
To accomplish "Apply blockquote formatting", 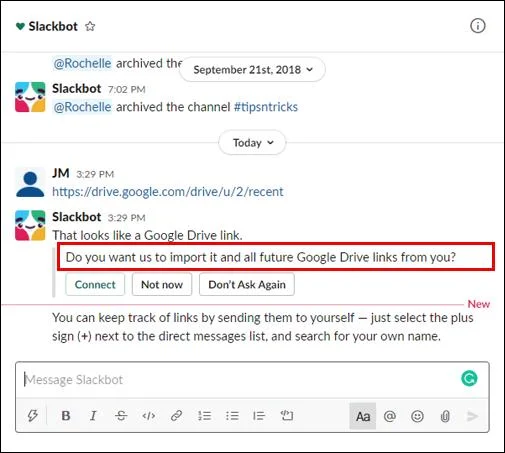I will pyautogui.click(x=259, y=416).
